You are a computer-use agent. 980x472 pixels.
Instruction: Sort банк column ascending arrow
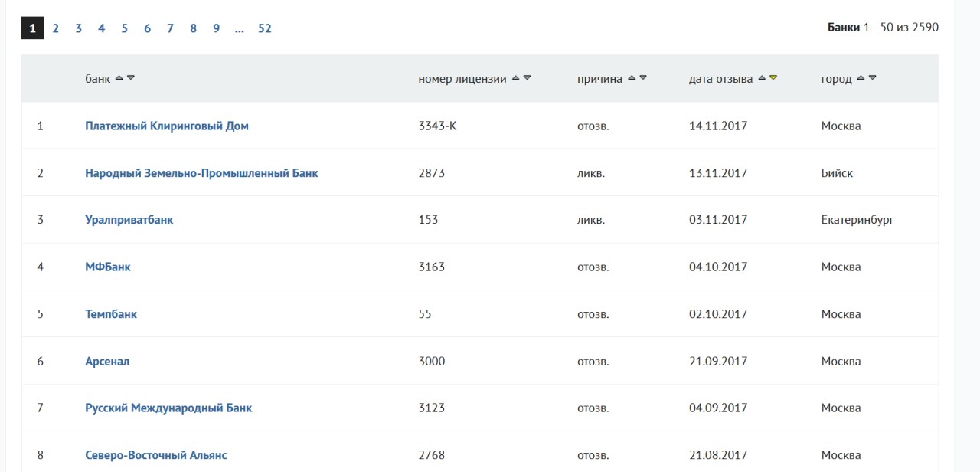(119, 78)
